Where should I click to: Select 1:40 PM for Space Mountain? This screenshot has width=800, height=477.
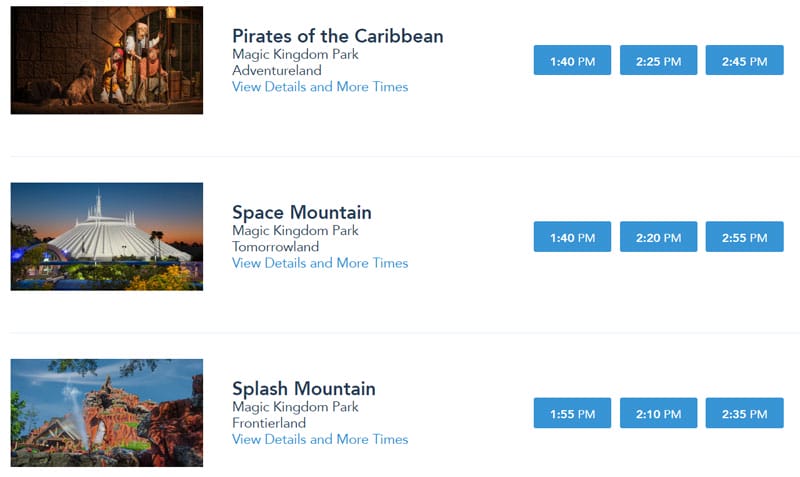tap(572, 237)
